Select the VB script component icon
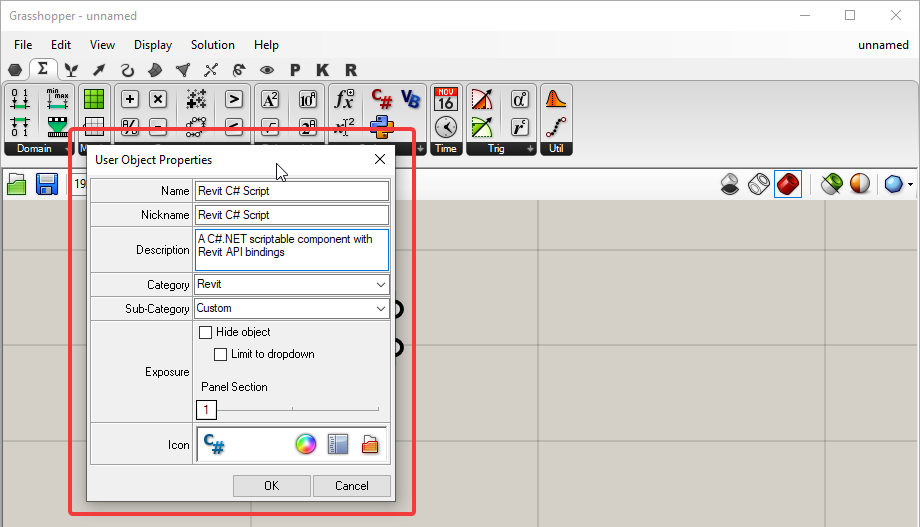The width and height of the screenshot is (920, 527). click(410, 99)
